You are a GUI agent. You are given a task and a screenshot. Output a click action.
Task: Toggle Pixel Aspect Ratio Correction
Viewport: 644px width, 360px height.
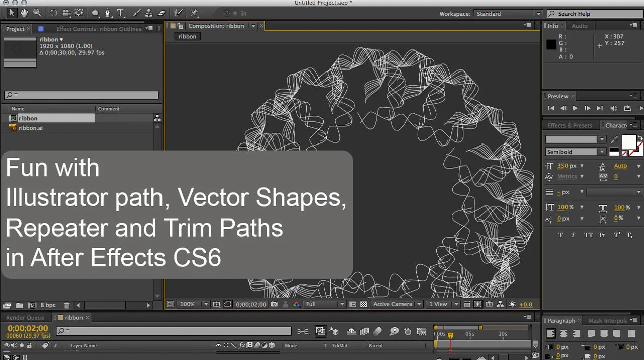click(x=467, y=304)
